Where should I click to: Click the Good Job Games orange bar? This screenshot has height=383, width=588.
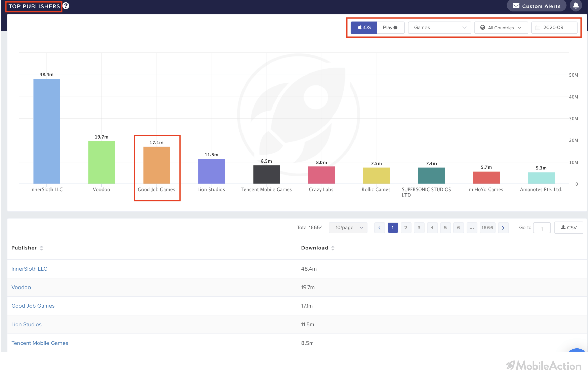[x=156, y=165]
